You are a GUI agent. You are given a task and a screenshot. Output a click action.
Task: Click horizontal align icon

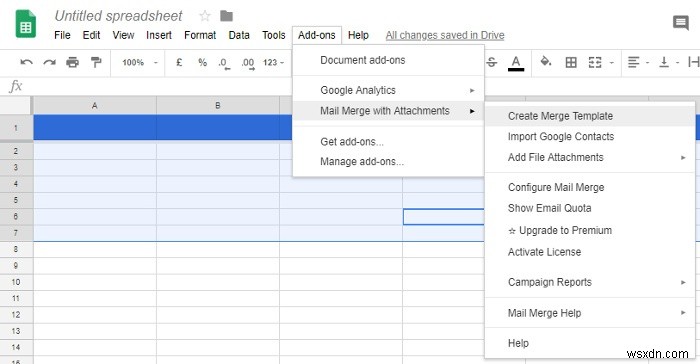click(633, 63)
